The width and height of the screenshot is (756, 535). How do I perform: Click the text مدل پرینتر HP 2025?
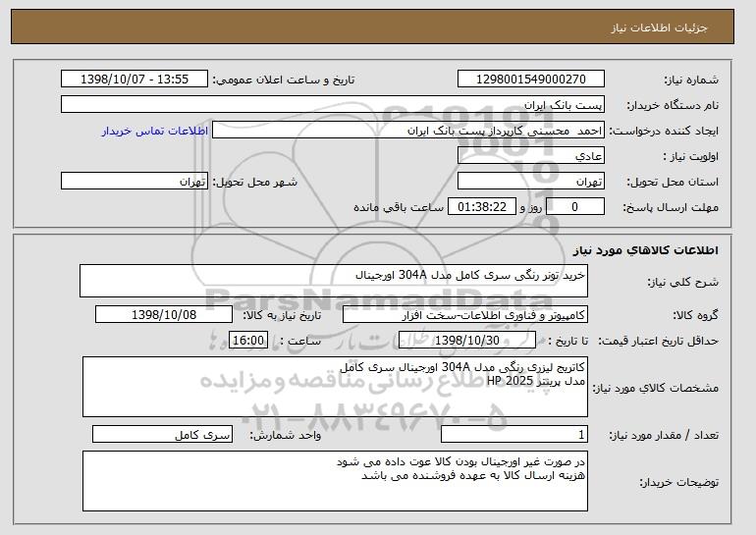click(x=536, y=381)
